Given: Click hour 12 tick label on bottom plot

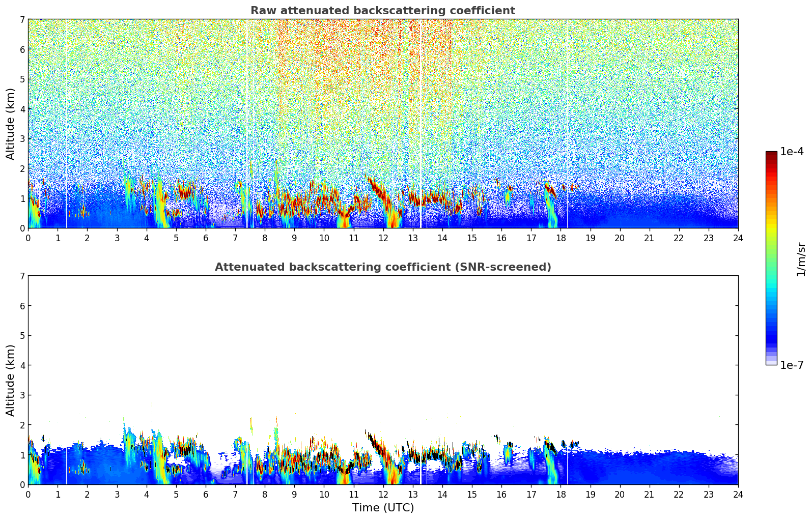Looking at the screenshot, I should click(383, 494).
